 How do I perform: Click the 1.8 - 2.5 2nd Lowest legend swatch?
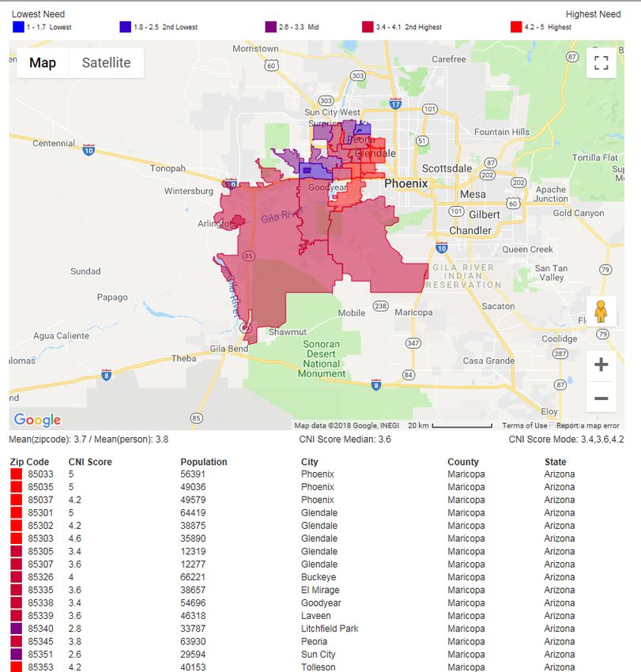point(126,27)
